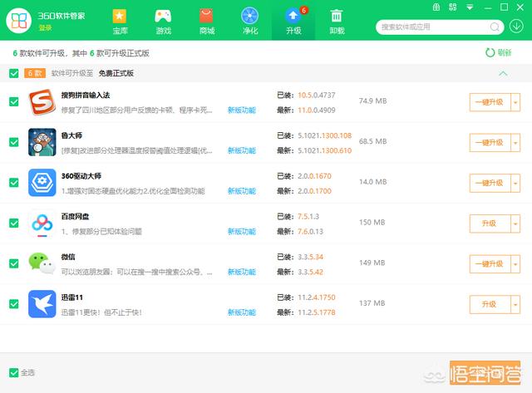Viewport: 532px width, 393px height.
Task: Switch to the 卸载 tab
Action: 337,22
